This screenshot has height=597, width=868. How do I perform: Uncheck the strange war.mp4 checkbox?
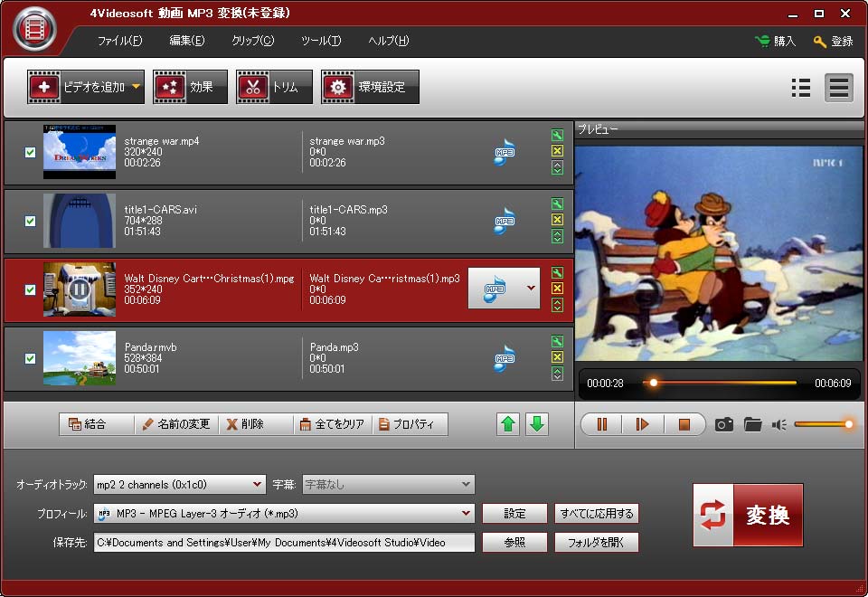coord(30,152)
